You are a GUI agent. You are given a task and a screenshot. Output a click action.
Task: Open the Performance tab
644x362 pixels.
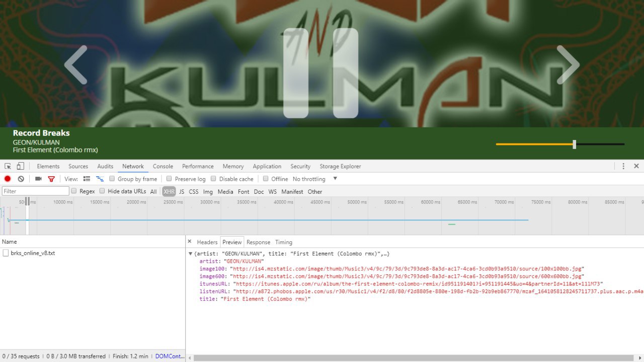pos(198,166)
